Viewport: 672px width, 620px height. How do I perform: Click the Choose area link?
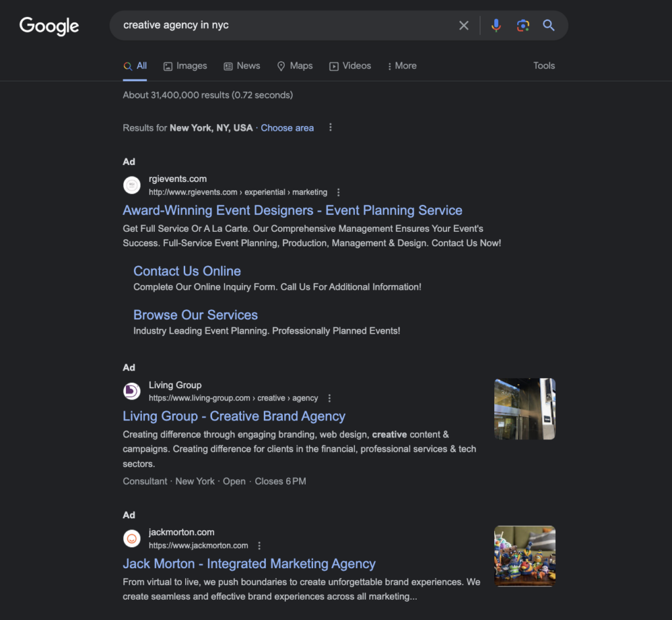click(x=287, y=128)
